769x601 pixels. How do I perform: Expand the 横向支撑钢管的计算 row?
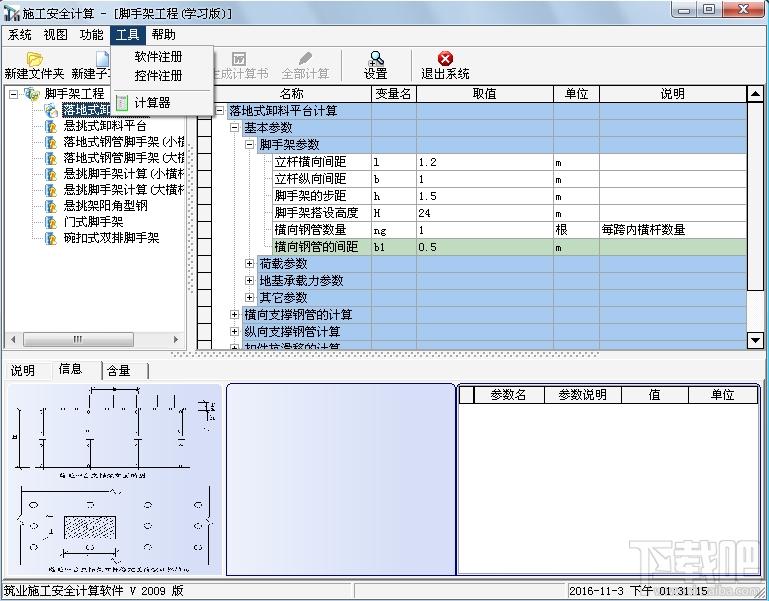(x=235, y=315)
